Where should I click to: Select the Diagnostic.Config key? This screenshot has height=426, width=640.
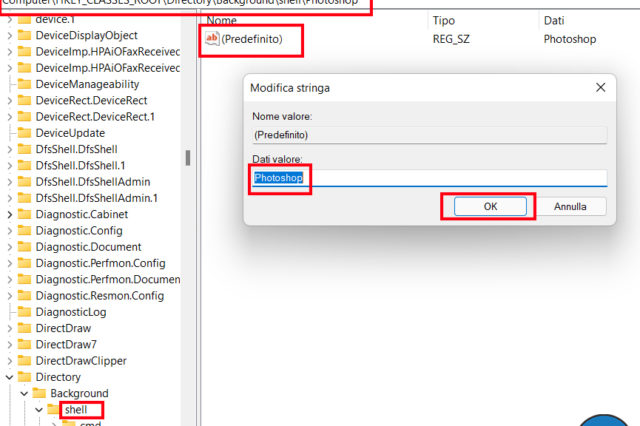79,231
